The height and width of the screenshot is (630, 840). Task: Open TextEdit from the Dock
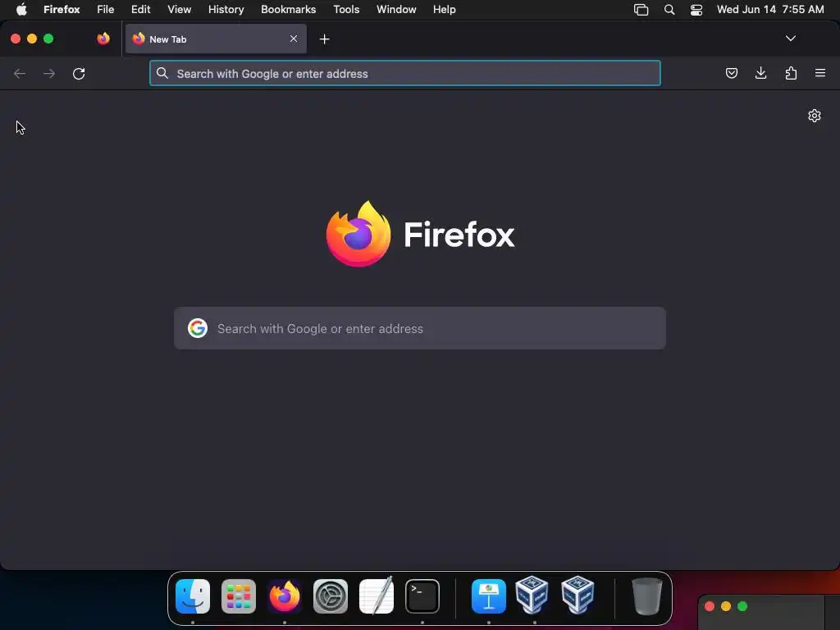[377, 596]
